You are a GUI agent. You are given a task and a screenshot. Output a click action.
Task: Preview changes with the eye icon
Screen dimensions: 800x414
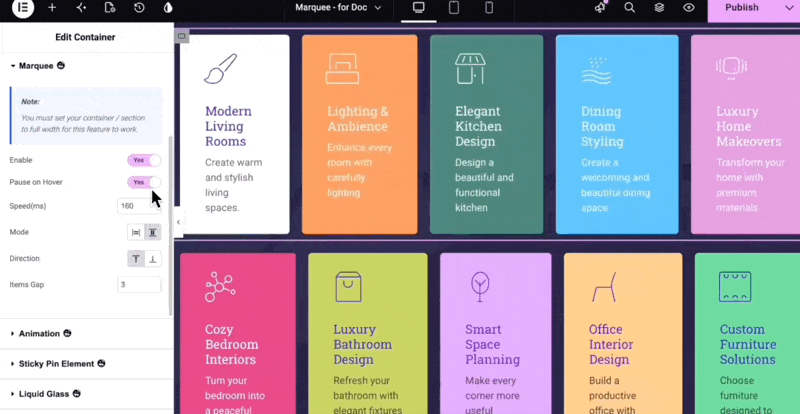(689, 8)
